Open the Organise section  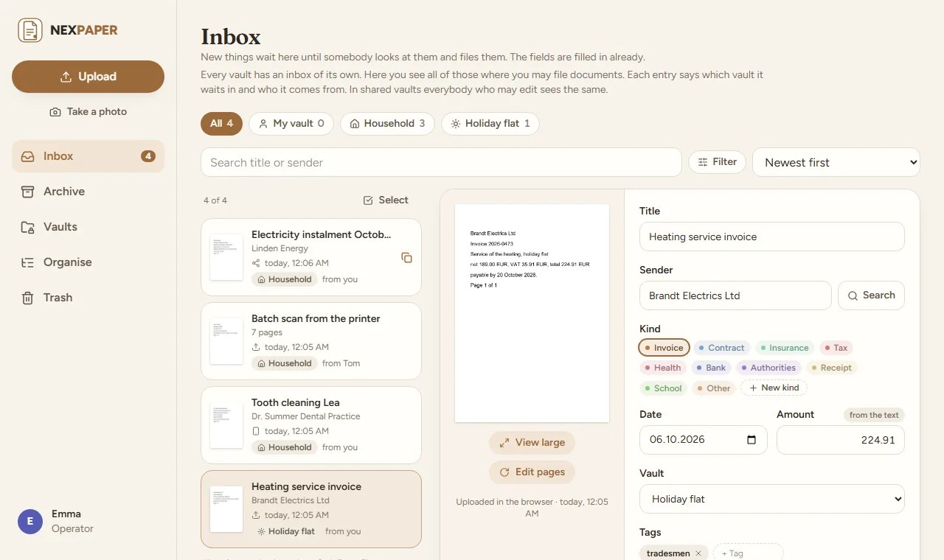[x=88, y=262]
